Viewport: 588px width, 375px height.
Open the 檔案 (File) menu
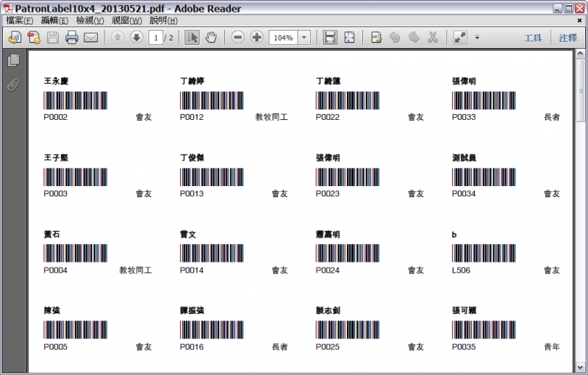click(x=20, y=21)
